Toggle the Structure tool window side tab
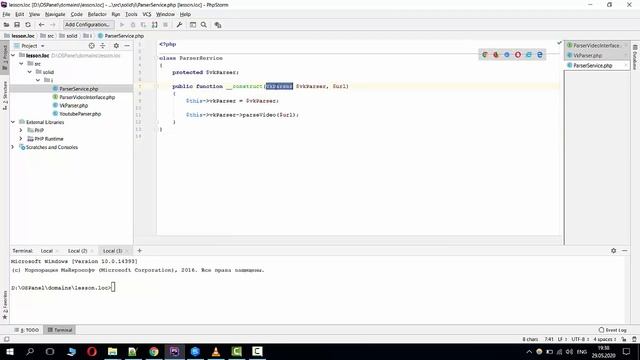This screenshot has height=360, width=640. pyautogui.click(x=5, y=95)
